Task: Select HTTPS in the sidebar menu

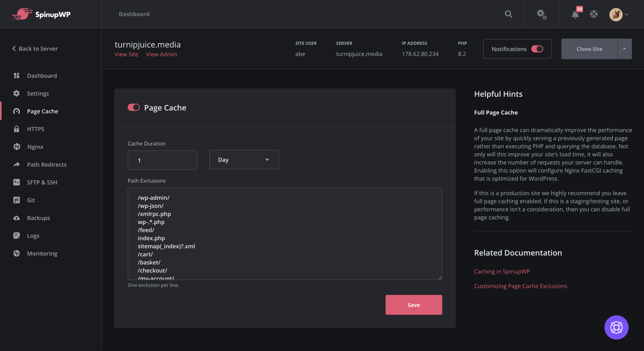Action: pos(36,129)
